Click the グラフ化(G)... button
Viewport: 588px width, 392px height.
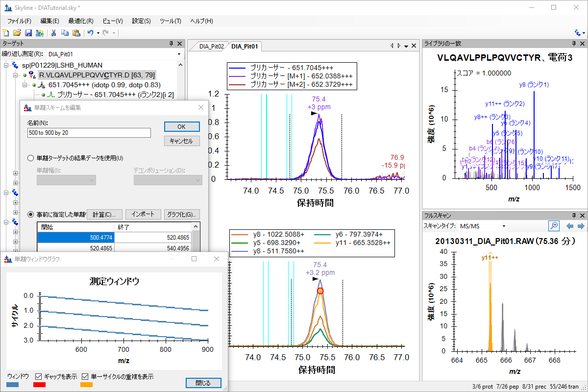coord(182,214)
